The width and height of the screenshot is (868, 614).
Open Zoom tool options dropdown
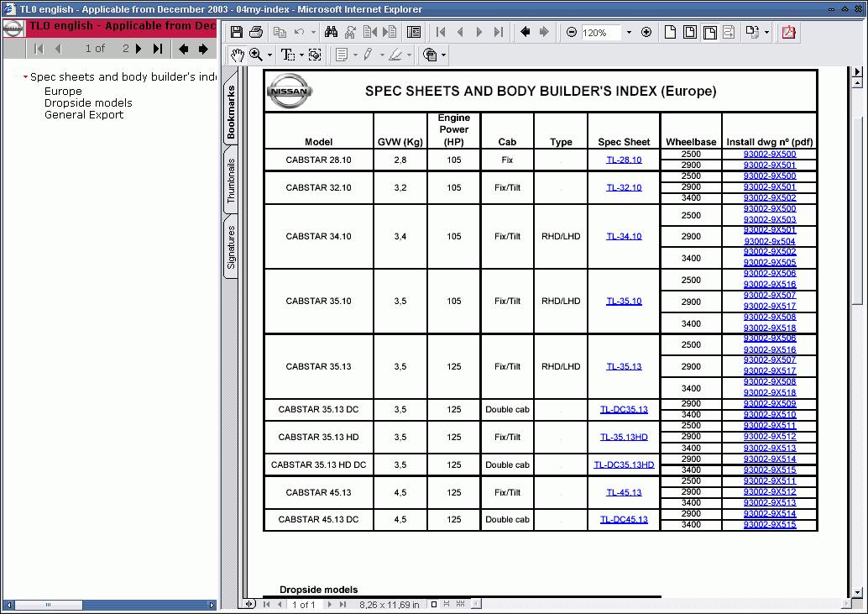click(x=270, y=55)
